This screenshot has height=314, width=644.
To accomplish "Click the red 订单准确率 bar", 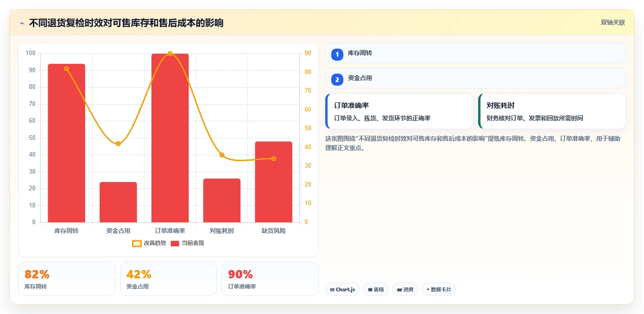I will [170, 138].
